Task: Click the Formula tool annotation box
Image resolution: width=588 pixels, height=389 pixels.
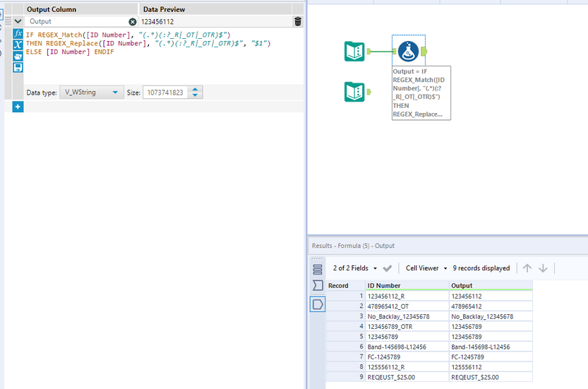Action: 421,93
